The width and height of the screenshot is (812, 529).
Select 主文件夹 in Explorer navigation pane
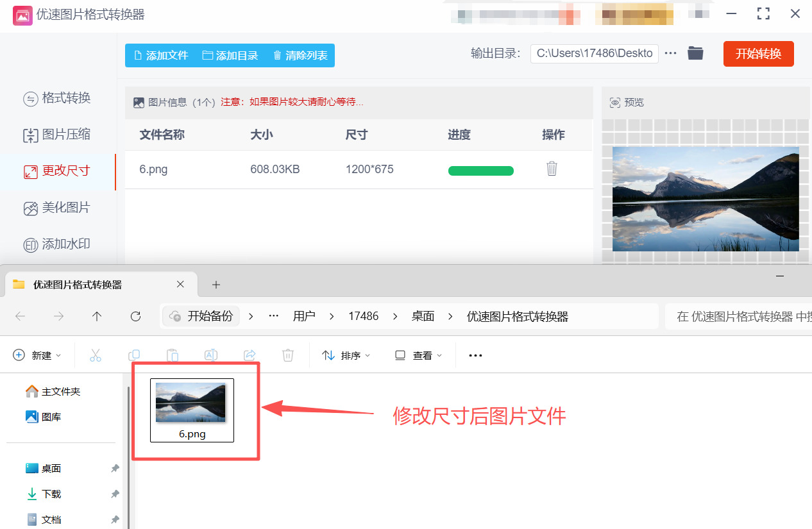coord(53,391)
